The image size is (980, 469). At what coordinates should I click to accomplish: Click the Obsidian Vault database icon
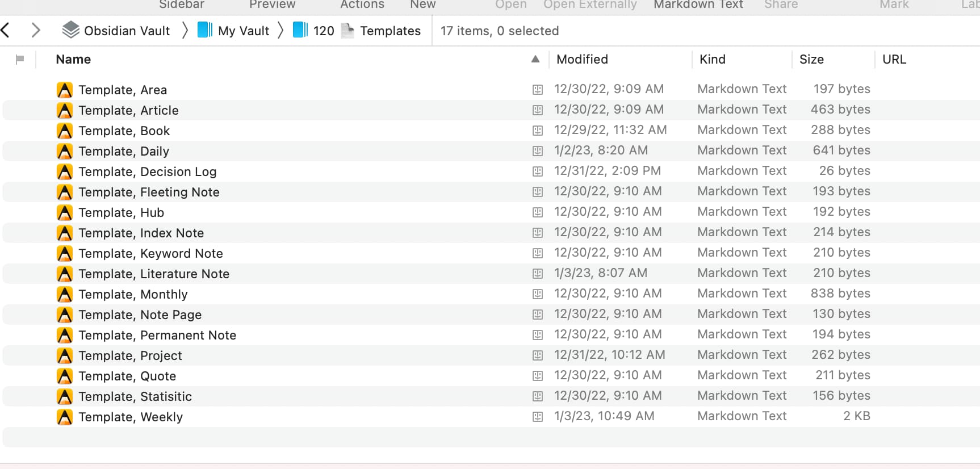coord(70,30)
